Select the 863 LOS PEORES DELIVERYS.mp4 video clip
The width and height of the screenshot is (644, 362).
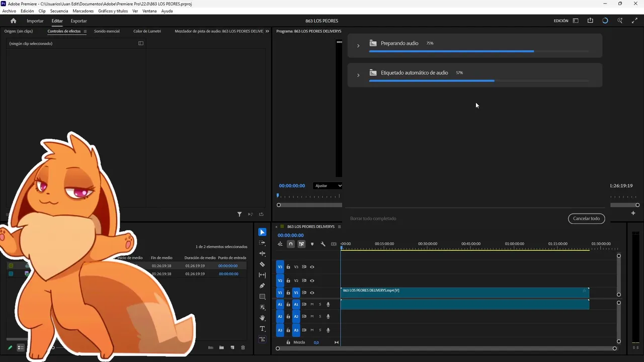465,293
